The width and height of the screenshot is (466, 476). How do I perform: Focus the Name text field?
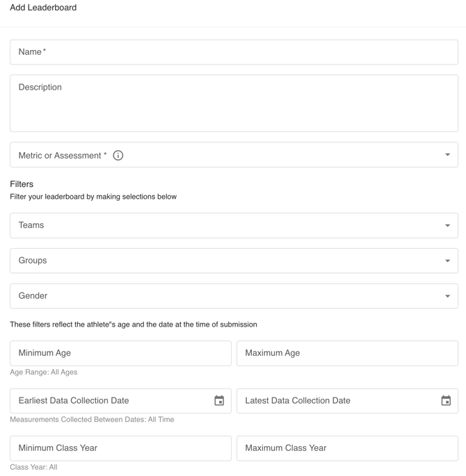[x=234, y=52]
